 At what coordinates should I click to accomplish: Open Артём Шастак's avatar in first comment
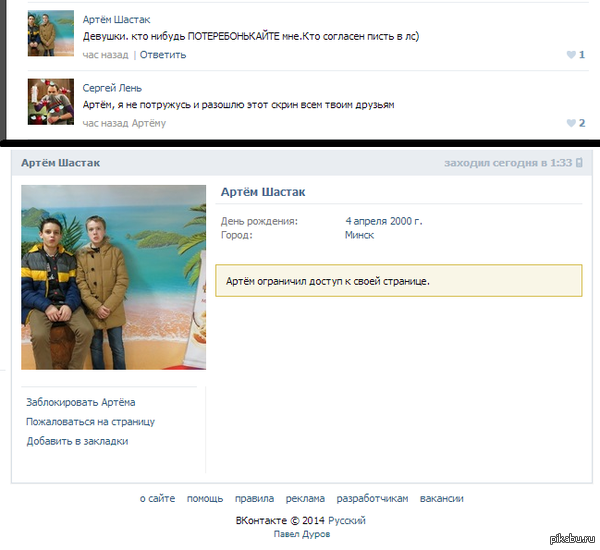point(50,33)
